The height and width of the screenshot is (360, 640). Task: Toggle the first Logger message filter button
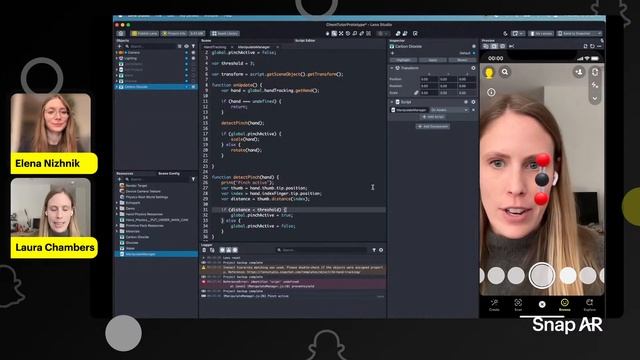point(222,250)
